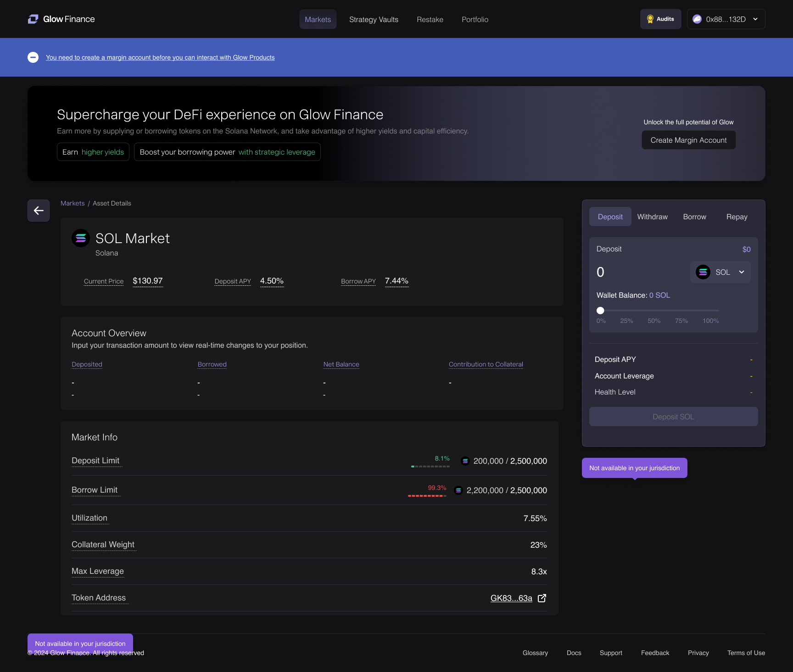Open the GK83...63a token address link

click(511, 598)
